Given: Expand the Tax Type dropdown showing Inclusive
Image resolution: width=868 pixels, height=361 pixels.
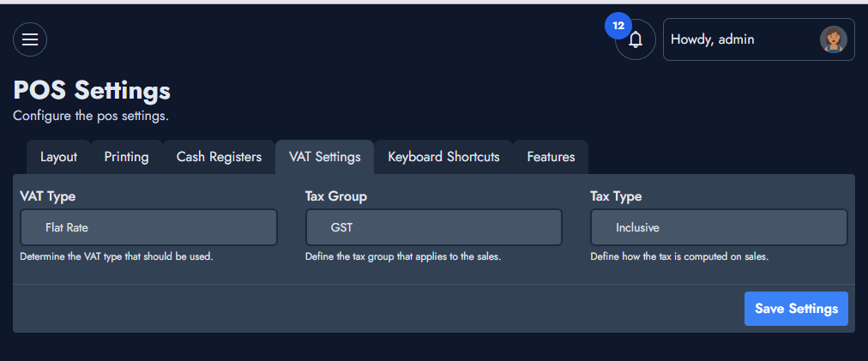Looking at the screenshot, I should (x=719, y=227).
